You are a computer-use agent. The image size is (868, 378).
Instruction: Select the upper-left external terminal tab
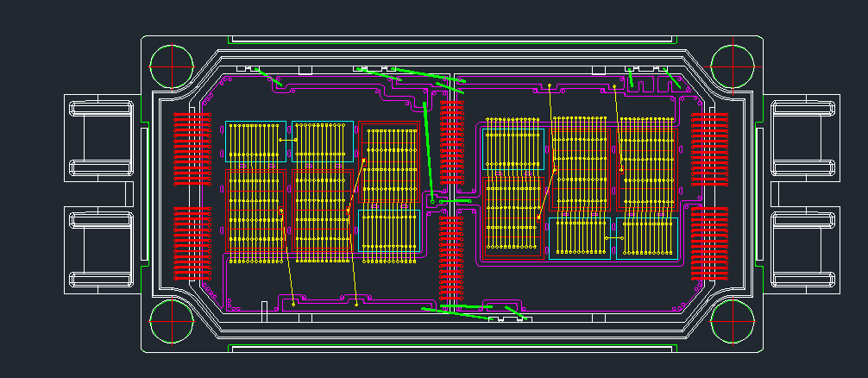(x=101, y=138)
